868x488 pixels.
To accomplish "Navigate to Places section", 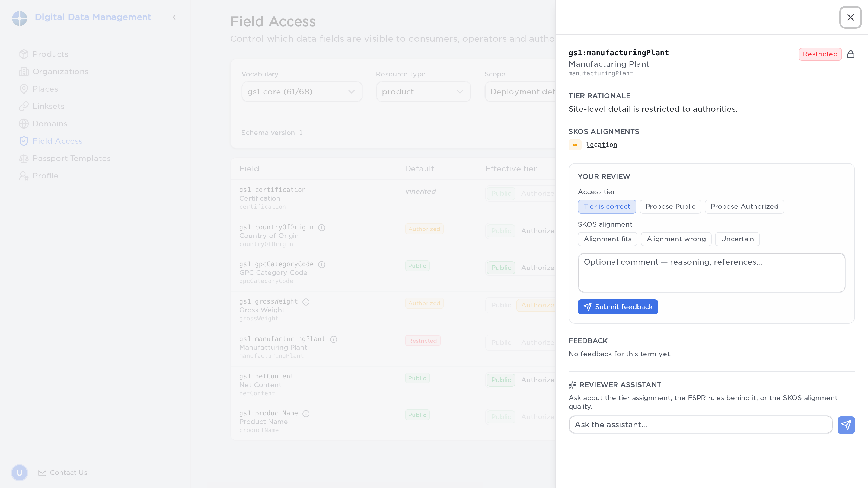I will 45,89.
